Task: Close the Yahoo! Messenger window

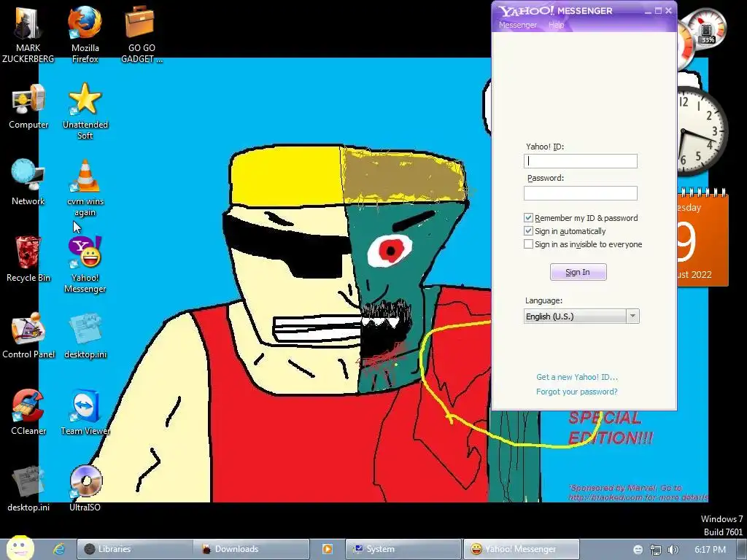Action: 668,10
